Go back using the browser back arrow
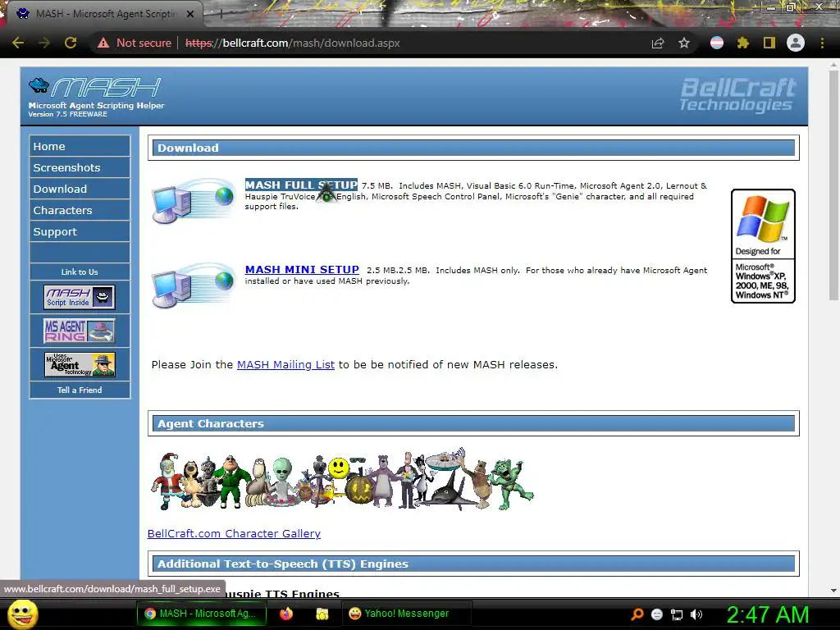The height and width of the screenshot is (630, 840). [x=18, y=43]
